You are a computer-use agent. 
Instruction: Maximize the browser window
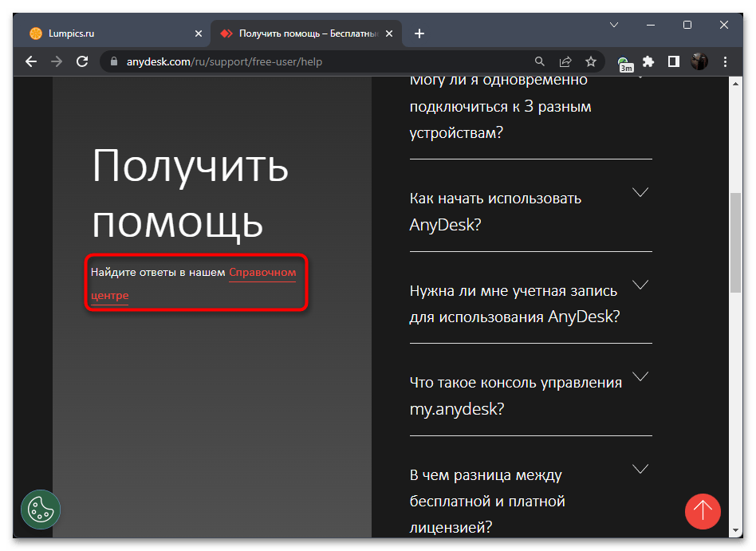click(x=687, y=25)
